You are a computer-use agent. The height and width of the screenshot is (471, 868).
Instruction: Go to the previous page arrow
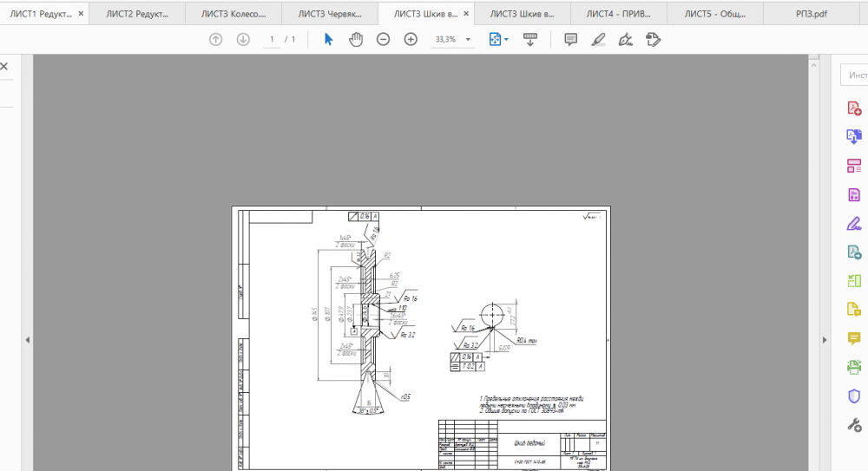(x=216, y=40)
